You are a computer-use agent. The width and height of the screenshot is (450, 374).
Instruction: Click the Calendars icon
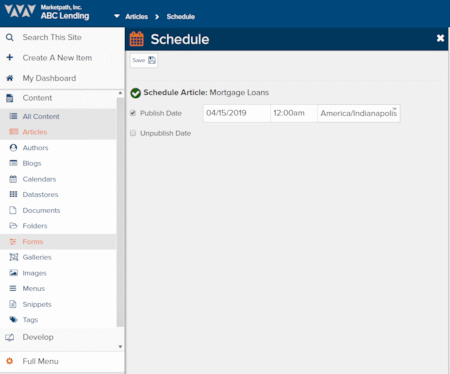point(13,179)
